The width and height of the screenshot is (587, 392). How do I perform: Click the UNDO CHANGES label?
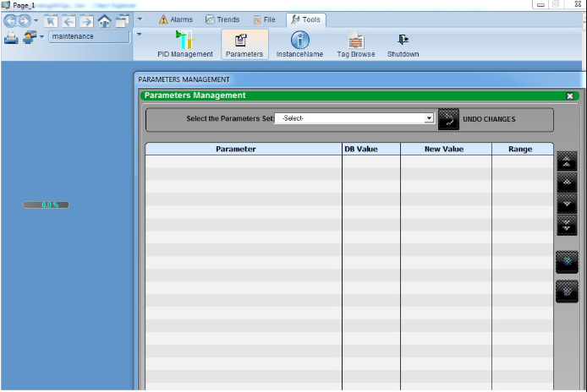pyautogui.click(x=489, y=119)
